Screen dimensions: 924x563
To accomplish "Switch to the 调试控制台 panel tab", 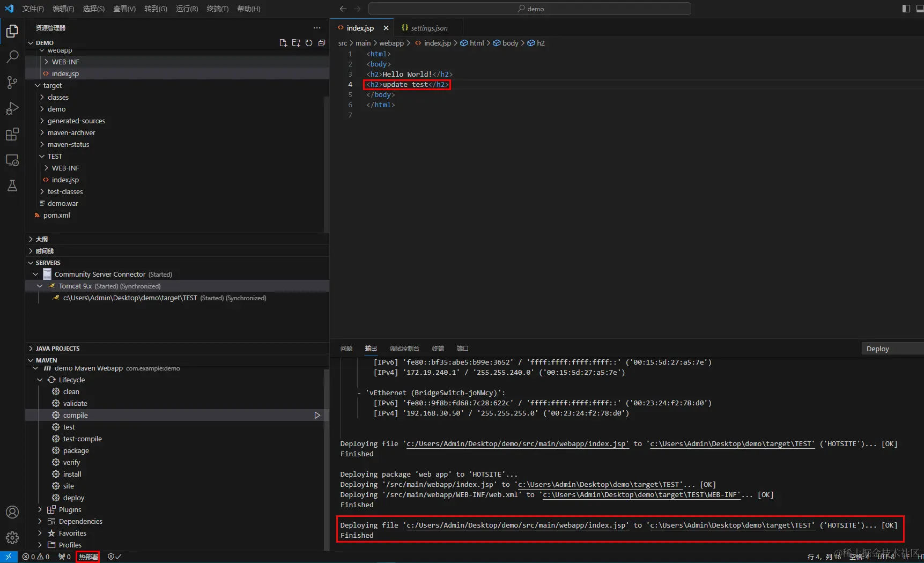I will tap(404, 349).
